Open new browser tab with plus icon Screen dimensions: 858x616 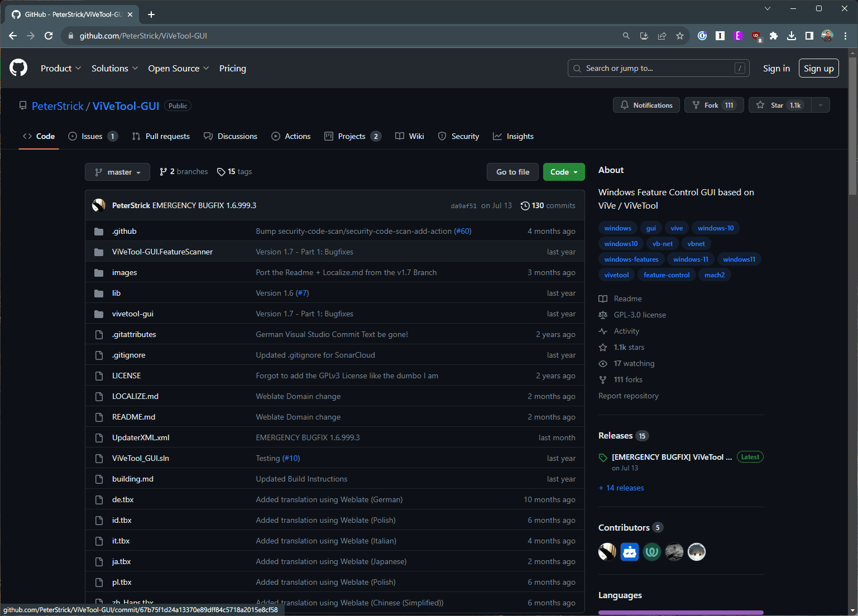pos(151,15)
